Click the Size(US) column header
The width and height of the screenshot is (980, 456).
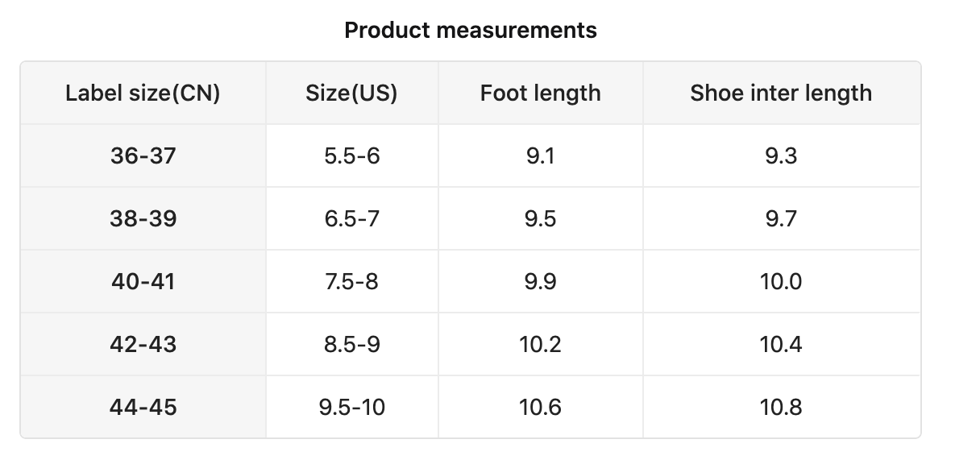pos(351,93)
